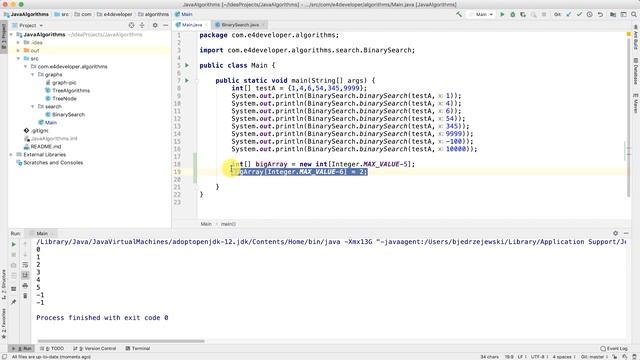Open the Version Control tool window tab
640x360 pixels.
click(95, 349)
